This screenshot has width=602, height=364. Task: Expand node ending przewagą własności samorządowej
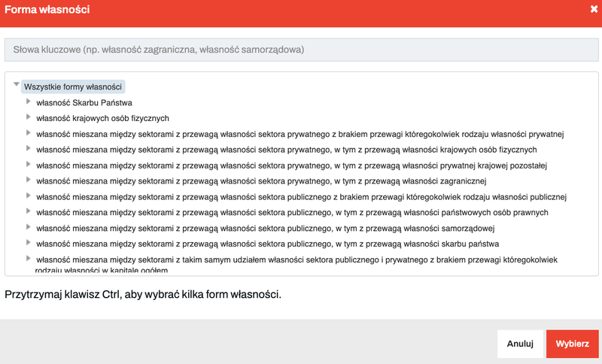point(28,227)
